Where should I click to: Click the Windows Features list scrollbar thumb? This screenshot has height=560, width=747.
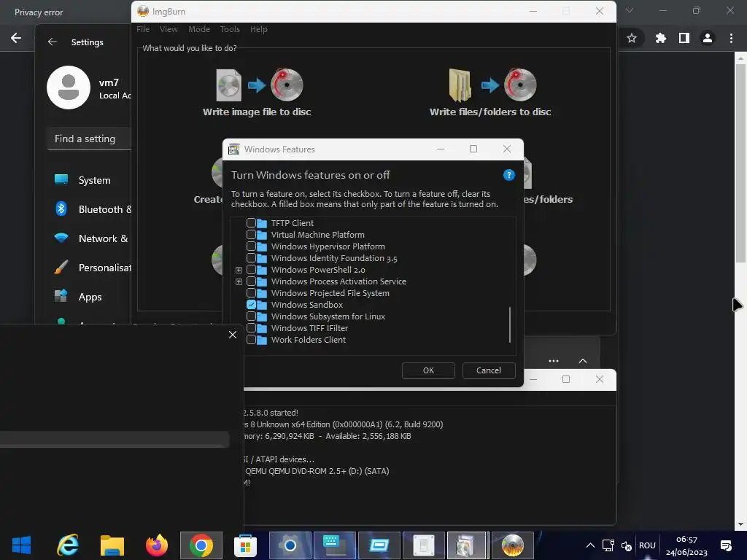coord(510,324)
